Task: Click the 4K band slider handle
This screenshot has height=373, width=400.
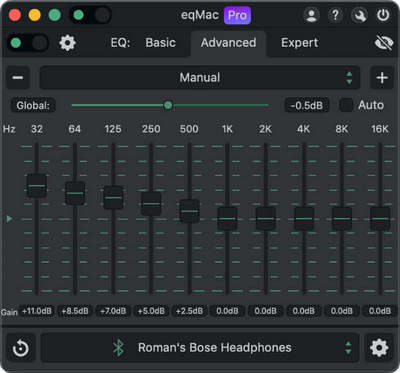Action: 304,219
